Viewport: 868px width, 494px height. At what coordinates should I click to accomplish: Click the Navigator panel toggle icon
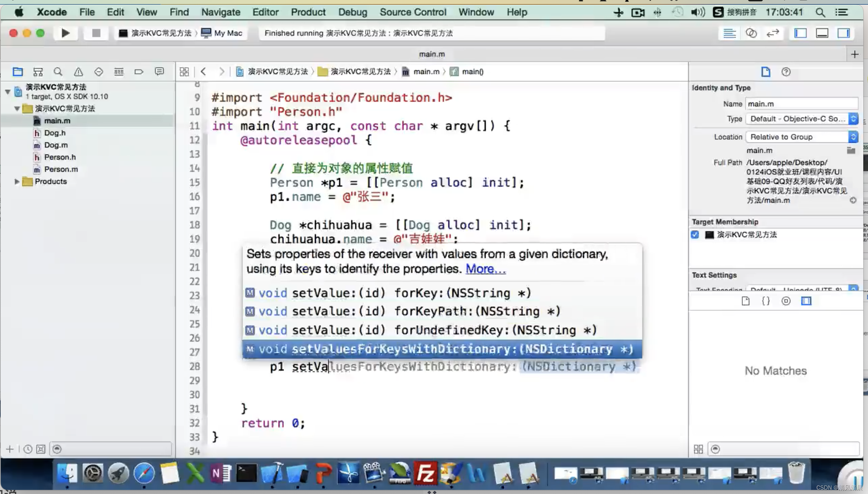[x=801, y=33]
